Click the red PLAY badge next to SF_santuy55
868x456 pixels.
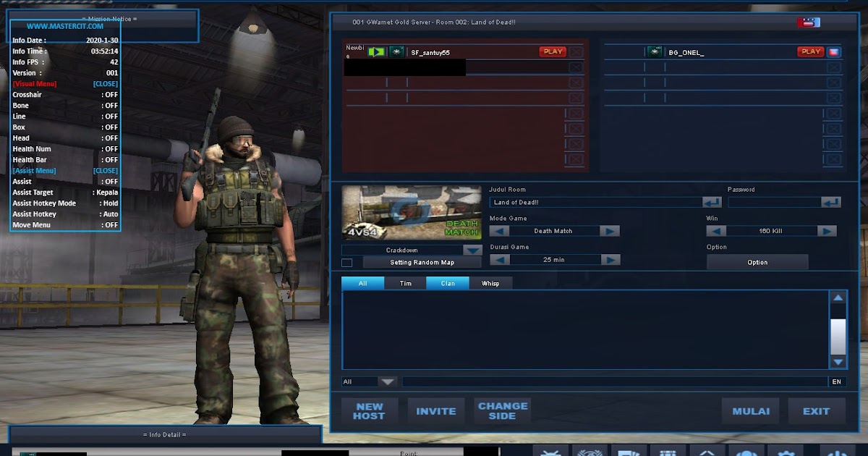[x=552, y=51]
